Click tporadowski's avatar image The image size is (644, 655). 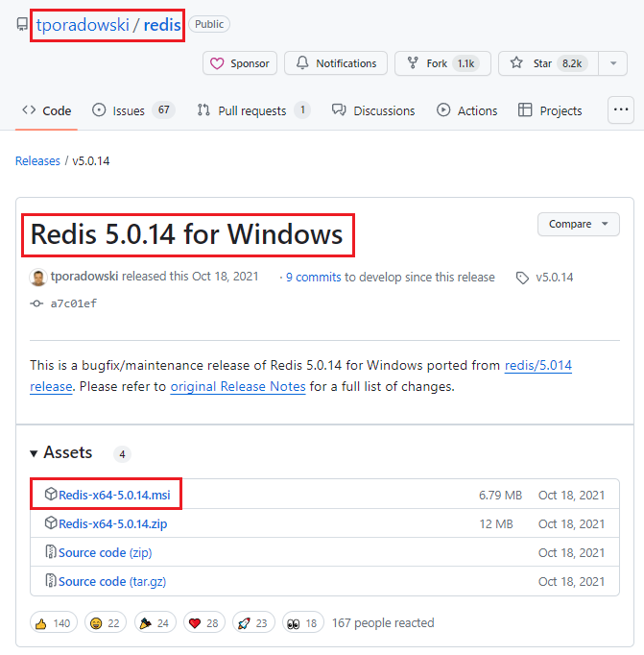[38, 278]
